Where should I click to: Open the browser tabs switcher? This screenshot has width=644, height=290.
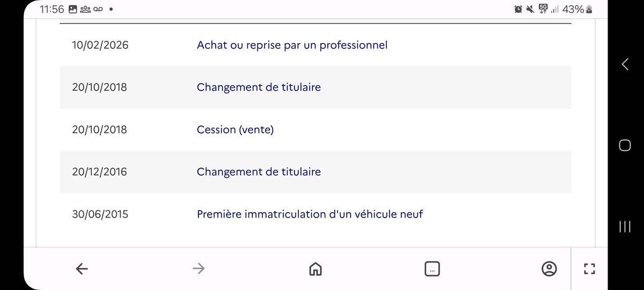(x=431, y=269)
